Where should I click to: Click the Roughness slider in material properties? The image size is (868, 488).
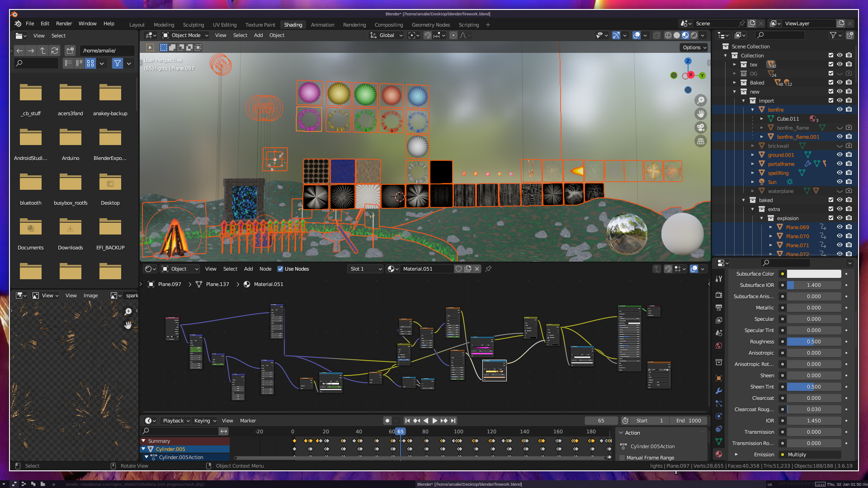point(814,342)
